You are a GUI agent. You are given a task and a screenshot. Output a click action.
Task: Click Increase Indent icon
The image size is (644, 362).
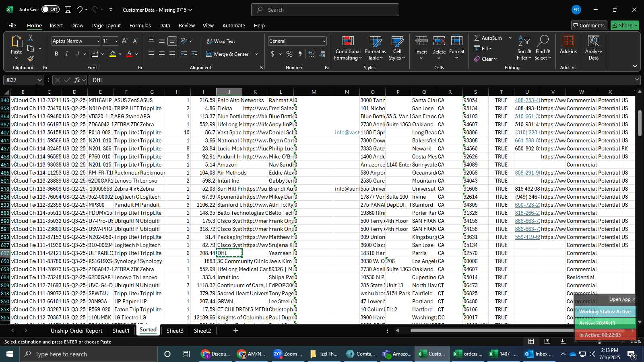(194, 54)
